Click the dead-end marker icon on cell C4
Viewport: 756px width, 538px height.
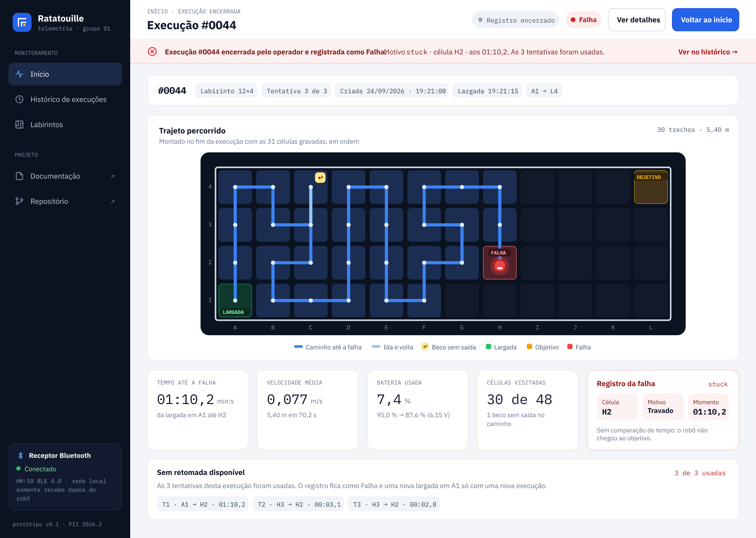(x=320, y=178)
